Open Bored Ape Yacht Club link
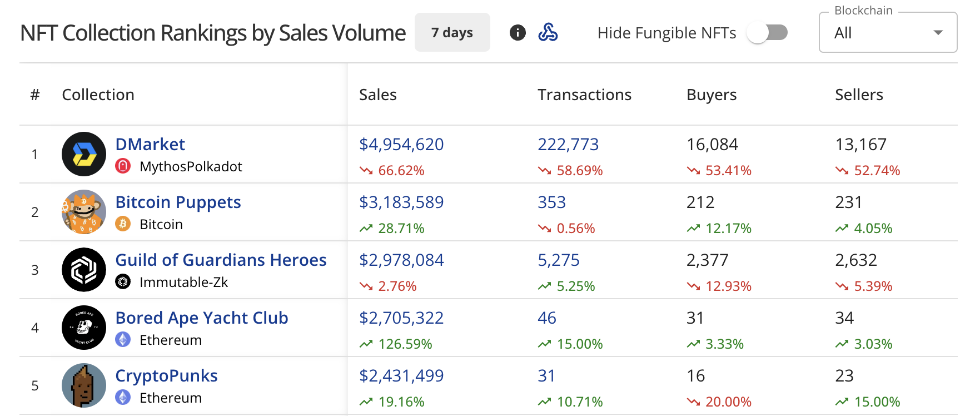 [202, 318]
